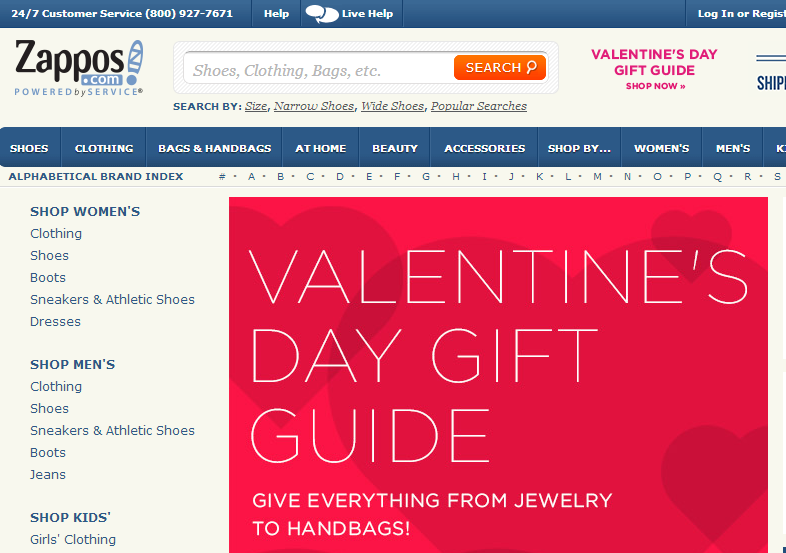Click the Narrow Shoes search link
This screenshot has height=553, width=786.
[314, 106]
